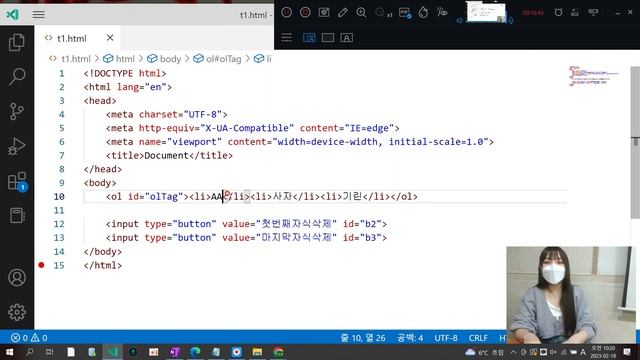Click html in the breadcrumb path
Viewport: 640px width, 360px height.
pyautogui.click(x=125, y=59)
